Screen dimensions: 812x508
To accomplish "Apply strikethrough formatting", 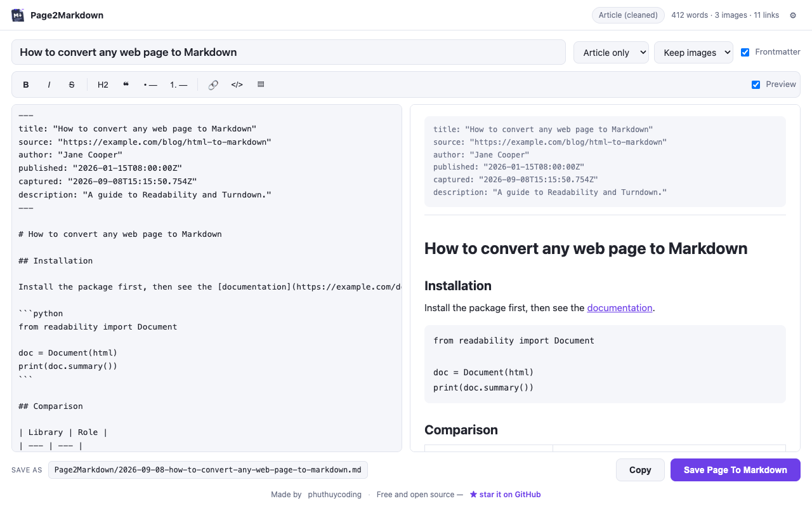I will pos(72,84).
